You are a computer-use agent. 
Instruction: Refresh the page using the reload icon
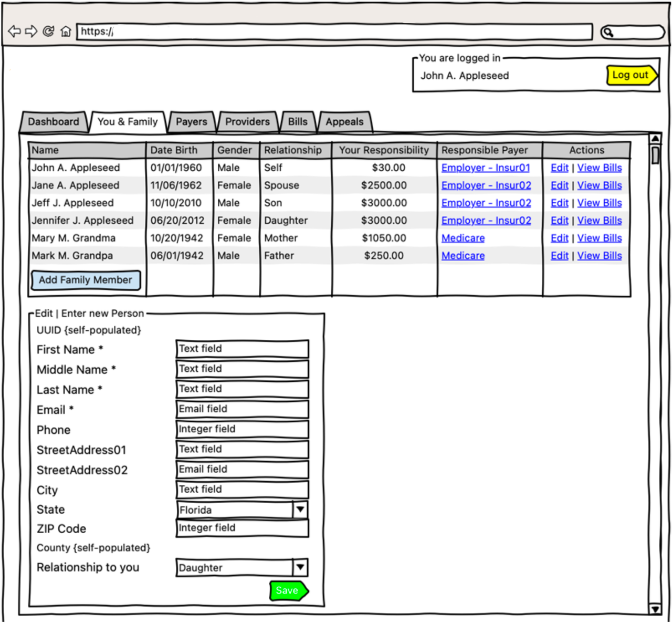coord(48,31)
